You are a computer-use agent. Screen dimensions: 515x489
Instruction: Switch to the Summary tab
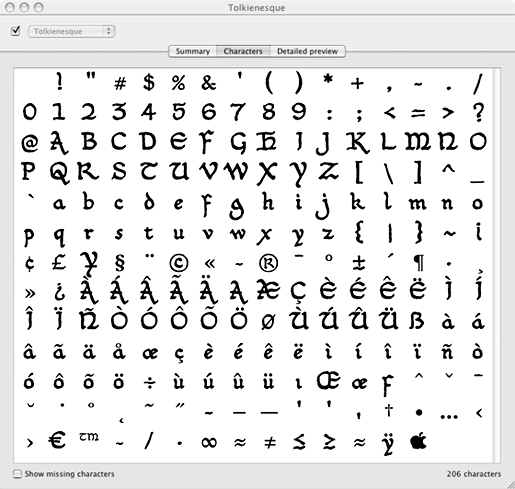(x=193, y=51)
